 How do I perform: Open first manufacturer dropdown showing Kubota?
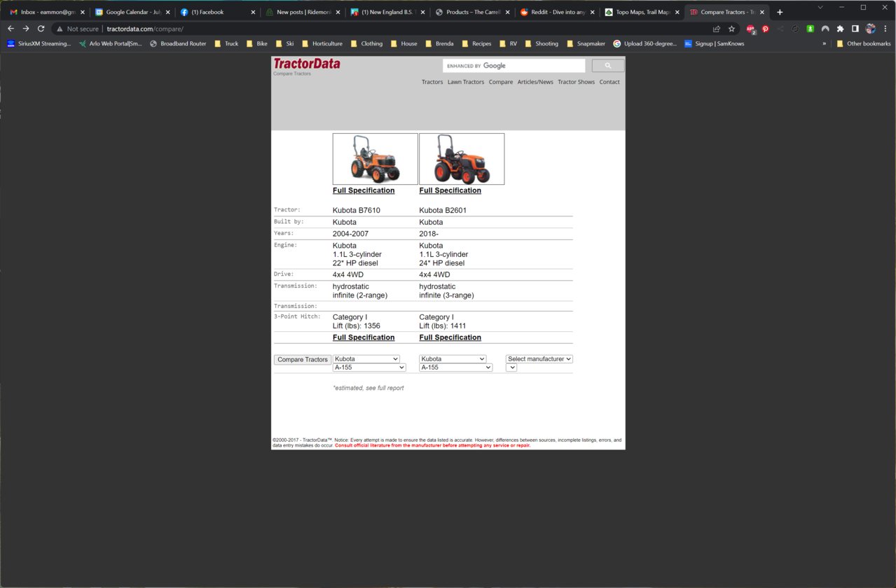point(366,359)
